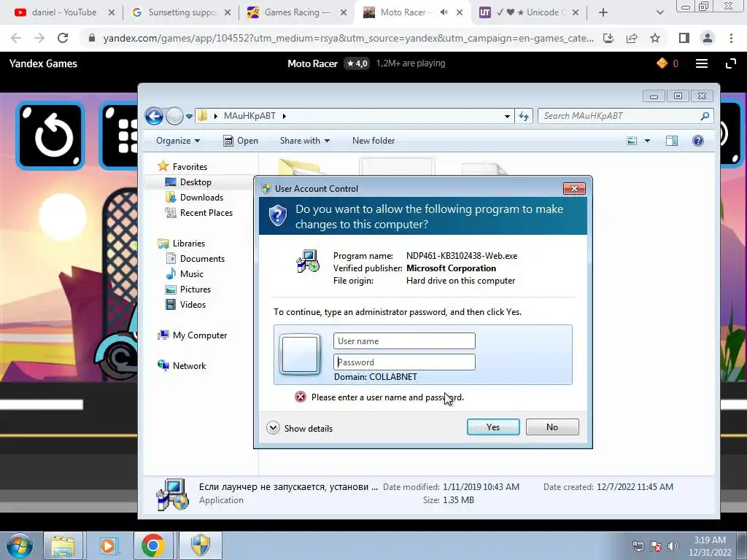Select Desktop in Favorites

196,182
